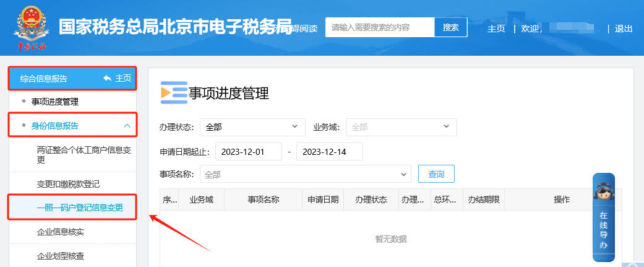The width and height of the screenshot is (644, 267).
Task: Select 企业信息核实 in the sidebar
Action: (x=61, y=232)
